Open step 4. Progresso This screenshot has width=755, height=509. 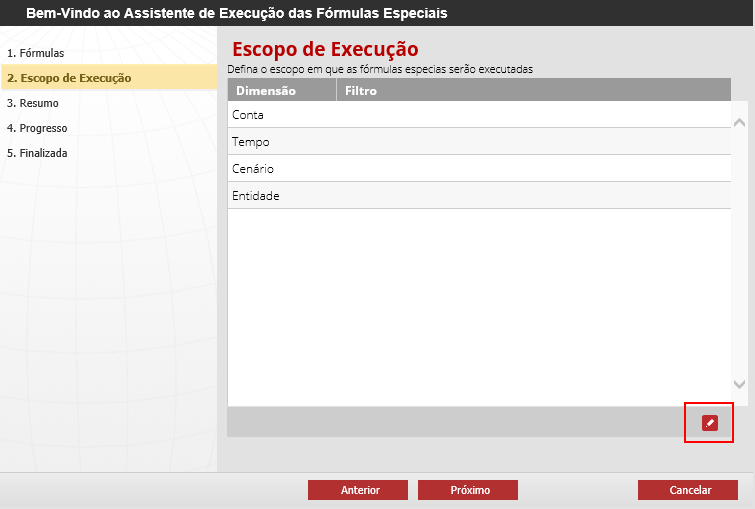pos(37,128)
